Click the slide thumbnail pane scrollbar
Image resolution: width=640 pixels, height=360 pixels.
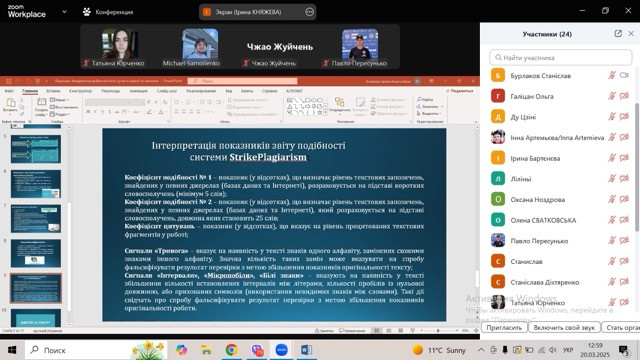click(69, 257)
